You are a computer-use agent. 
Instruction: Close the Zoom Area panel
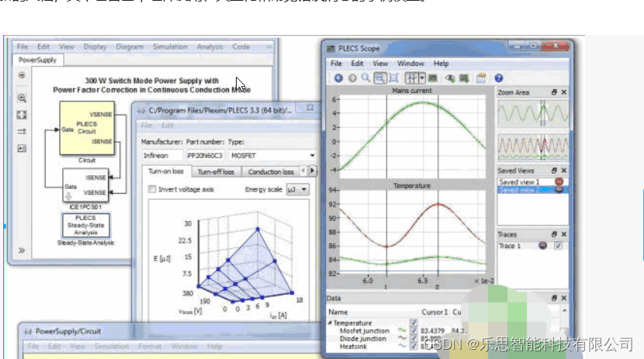[564, 92]
